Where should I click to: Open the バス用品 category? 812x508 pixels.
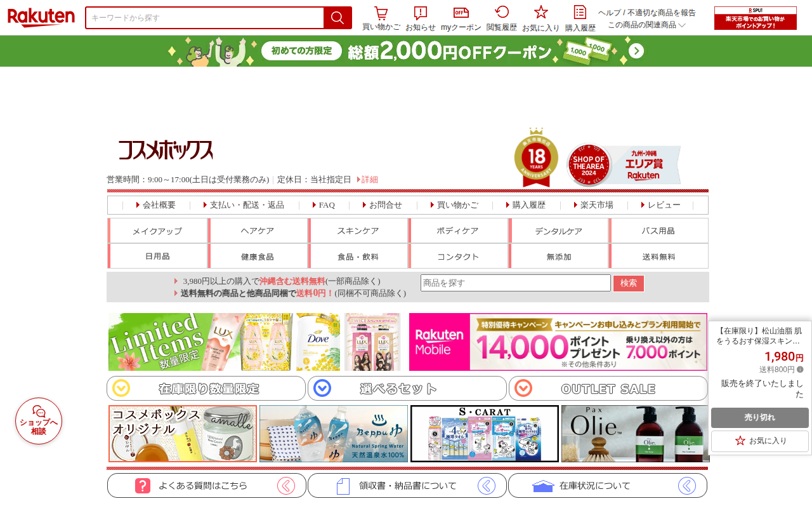click(x=658, y=231)
